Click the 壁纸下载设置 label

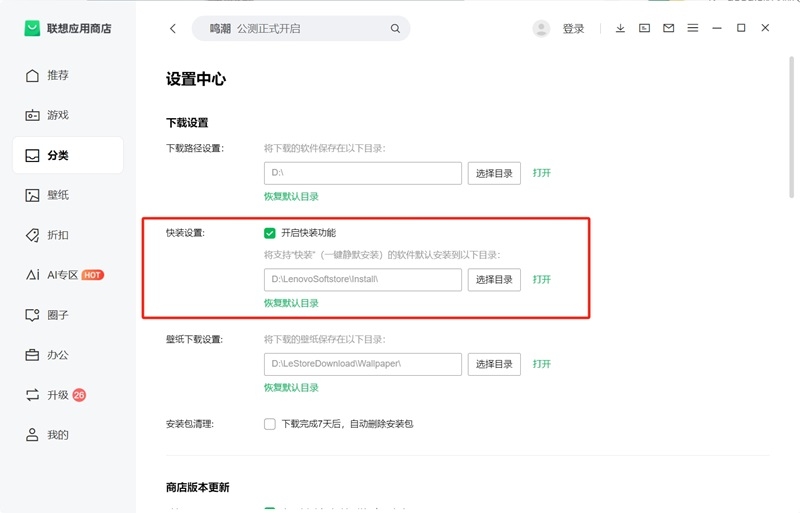(194, 339)
